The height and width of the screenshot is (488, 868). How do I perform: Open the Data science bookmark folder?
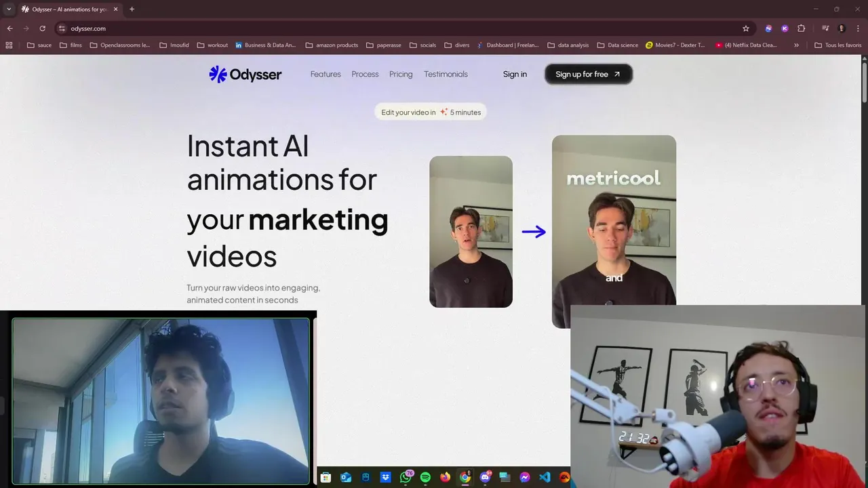point(618,45)
